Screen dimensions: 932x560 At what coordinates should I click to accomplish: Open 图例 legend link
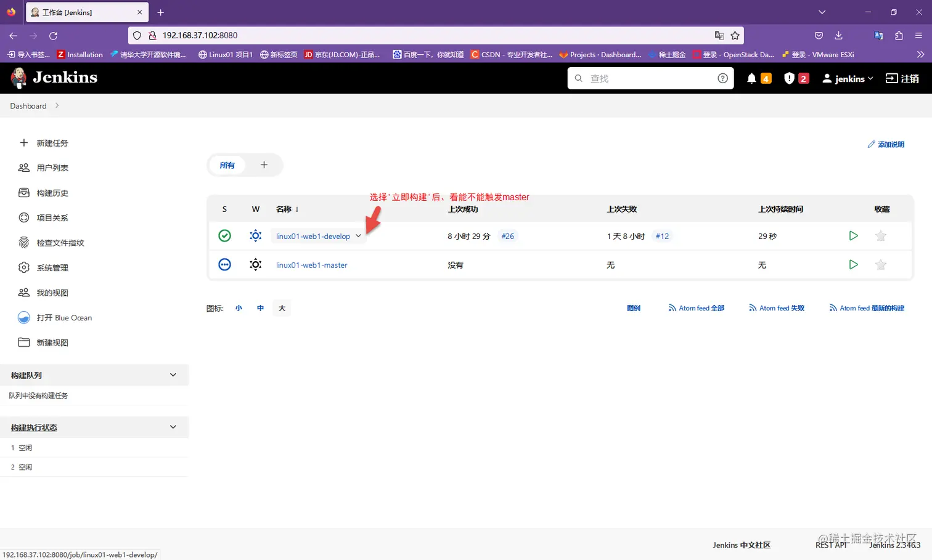click(634, 308)
